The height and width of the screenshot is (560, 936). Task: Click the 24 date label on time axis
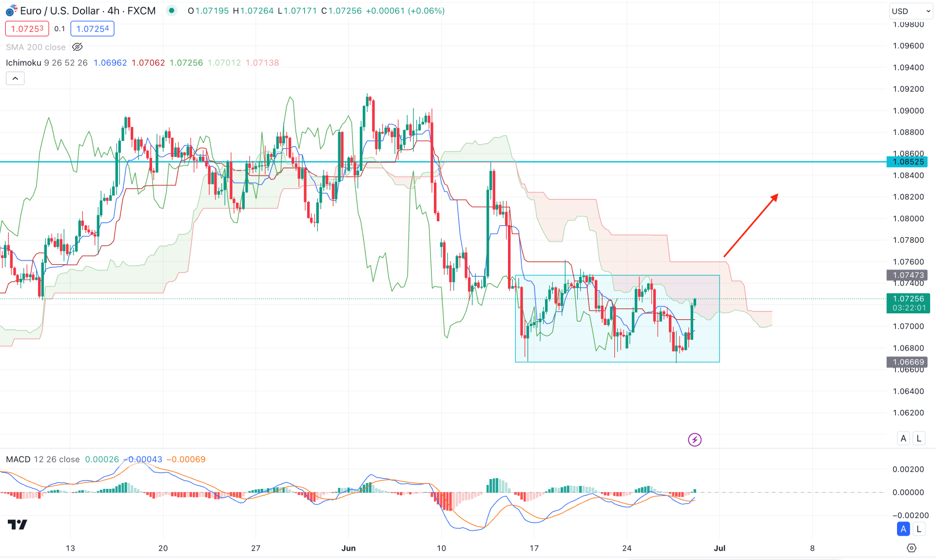tap(627, 548)
